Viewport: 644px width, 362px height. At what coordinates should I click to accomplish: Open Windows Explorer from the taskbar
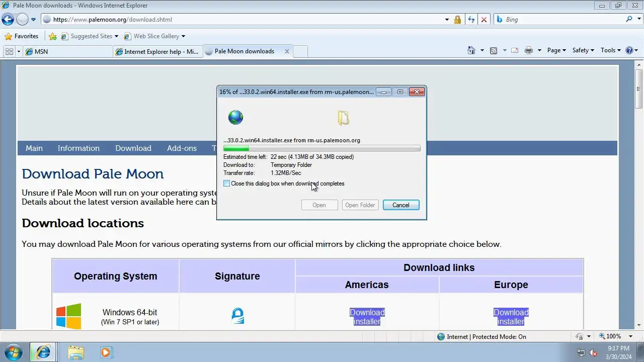pos(76,352)
